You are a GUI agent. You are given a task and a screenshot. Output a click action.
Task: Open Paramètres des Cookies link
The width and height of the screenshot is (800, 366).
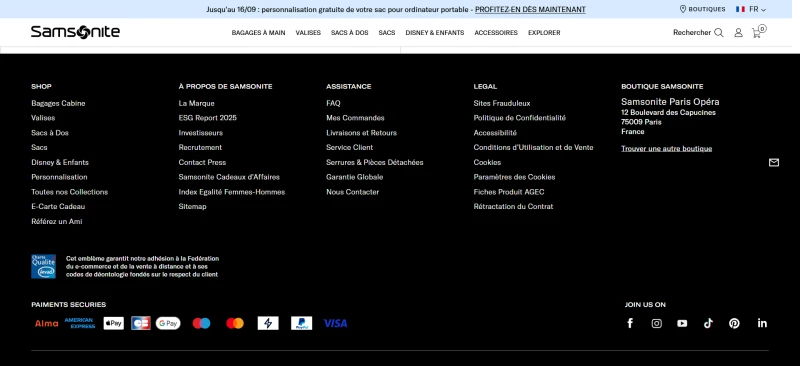click(x=514, y=177)
